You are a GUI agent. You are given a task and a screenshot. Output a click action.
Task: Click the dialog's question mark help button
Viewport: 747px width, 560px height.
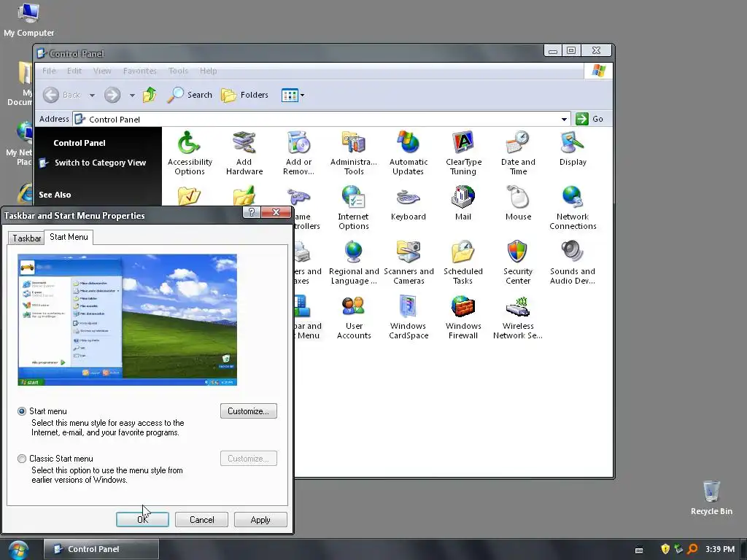[x=252, y=212]
